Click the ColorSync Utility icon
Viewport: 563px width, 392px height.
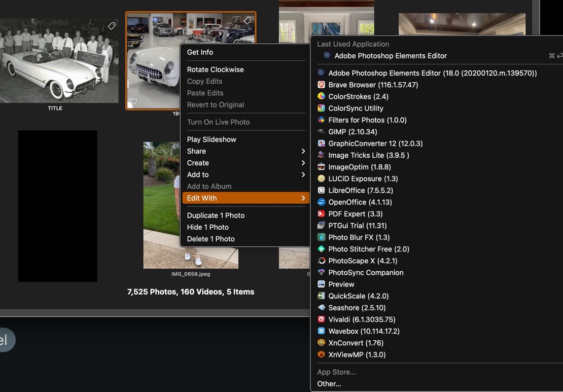pyautogui.click(x=321, y=108)
